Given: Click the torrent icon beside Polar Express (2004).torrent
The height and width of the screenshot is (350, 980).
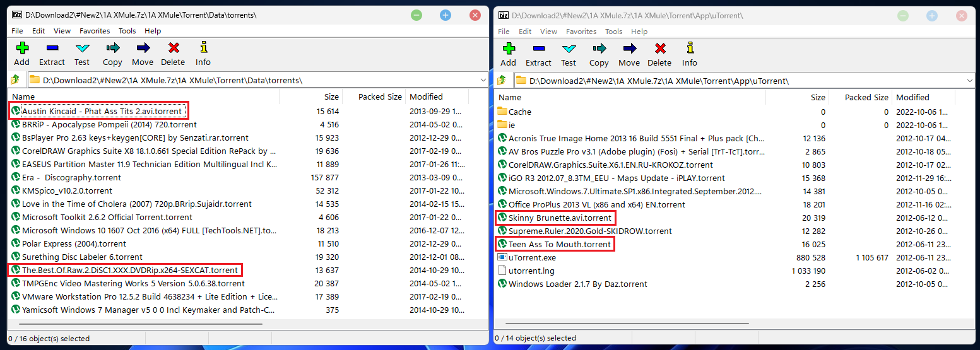Looking at the screenshot, I should click(16, 243).
